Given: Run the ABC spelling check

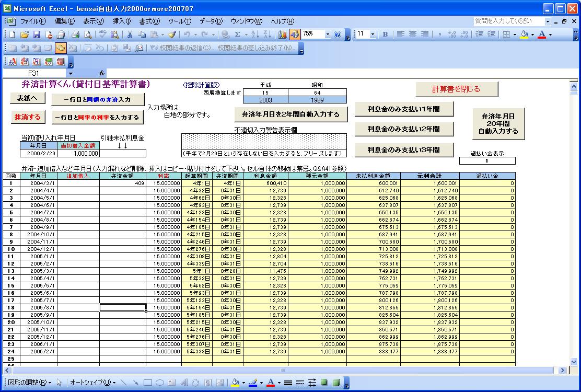Looking at the screenshot, I should click(x=102, y=34).
